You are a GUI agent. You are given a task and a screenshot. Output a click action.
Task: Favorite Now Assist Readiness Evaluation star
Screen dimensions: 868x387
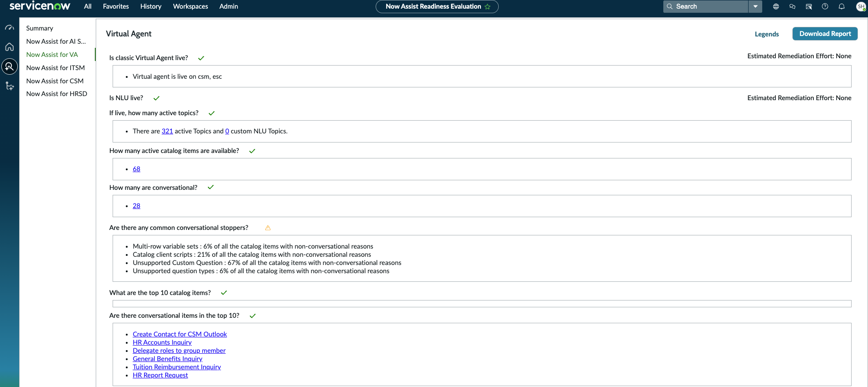point(487,6)
